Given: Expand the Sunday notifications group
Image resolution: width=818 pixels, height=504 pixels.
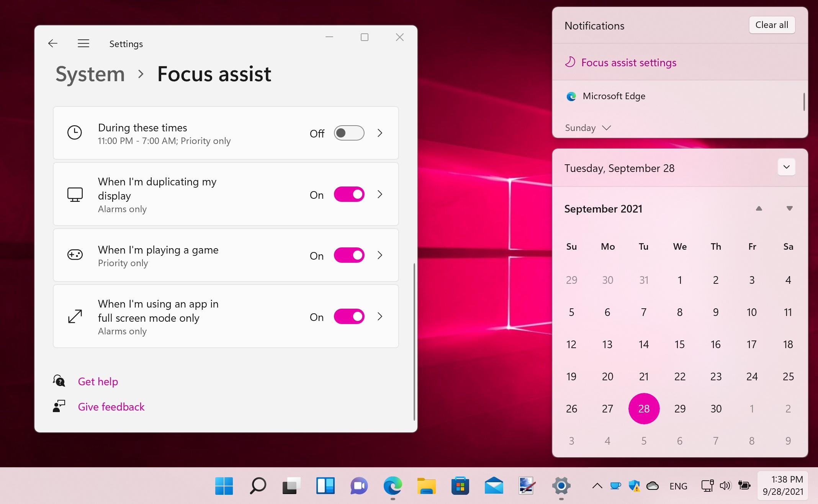Looking at the screenshot, I should coord(607,128).
